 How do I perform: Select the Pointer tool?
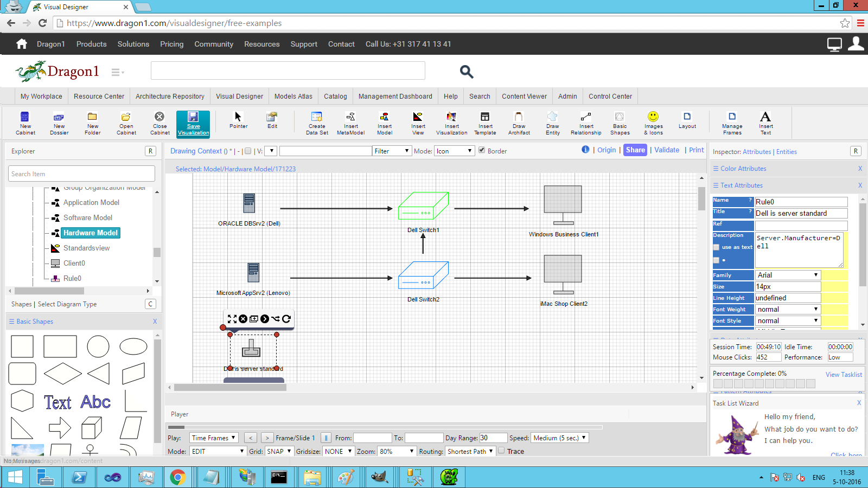pos(238,120)
